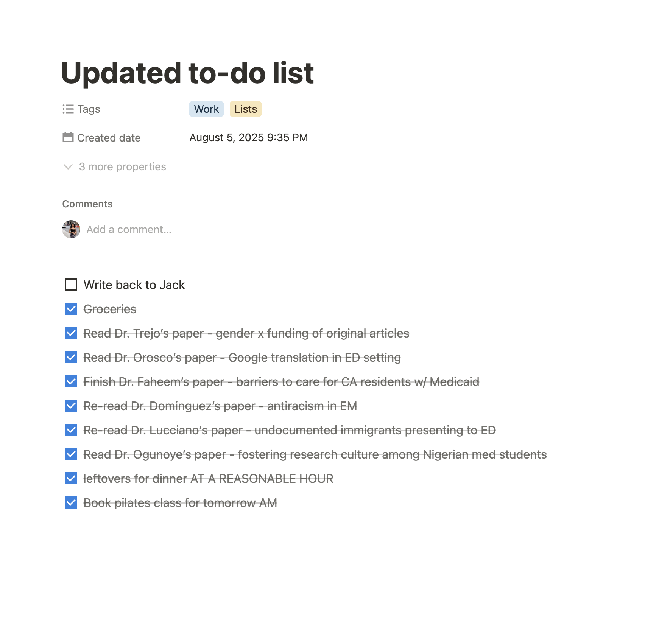This screenshot has width=645, height=644.
Task: Click the Updated to-do list title
Action: (187, 73)
